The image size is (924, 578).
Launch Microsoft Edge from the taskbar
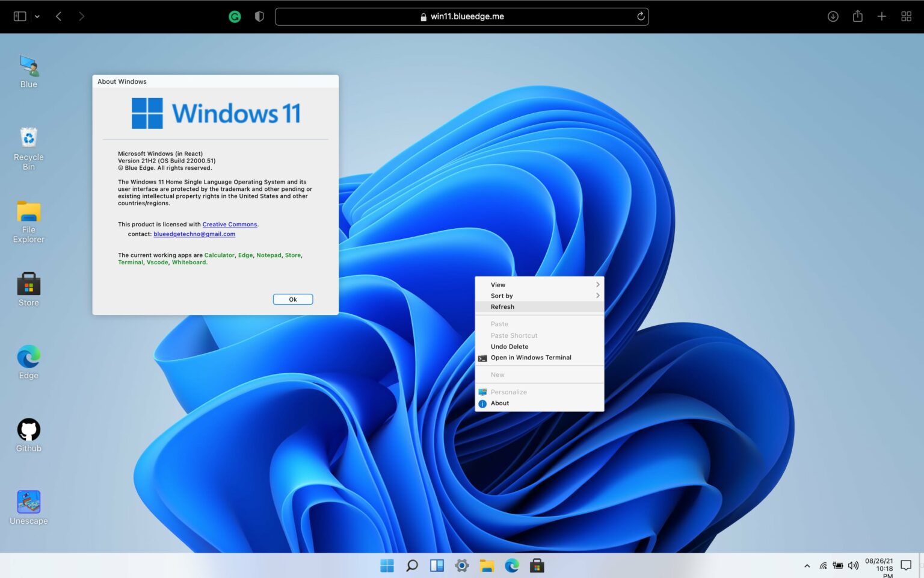pyautogui.click(x=512, y=565)
